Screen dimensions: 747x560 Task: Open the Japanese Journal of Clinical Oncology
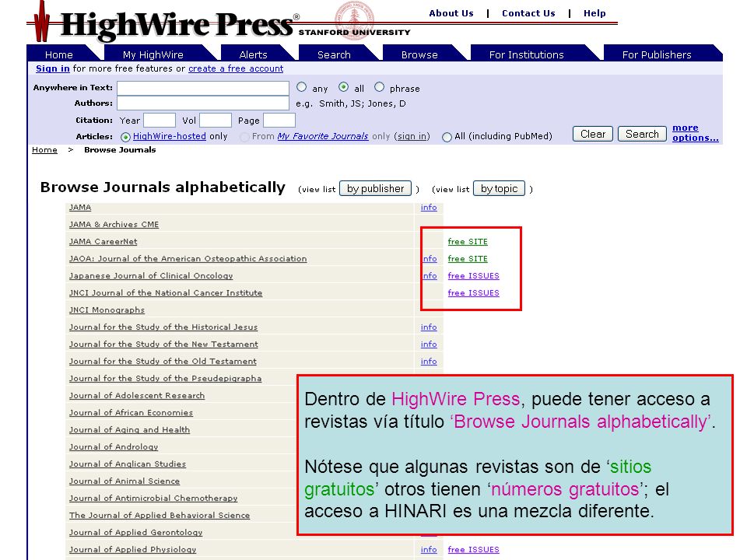pyautogui.click(x=151, y=275)
